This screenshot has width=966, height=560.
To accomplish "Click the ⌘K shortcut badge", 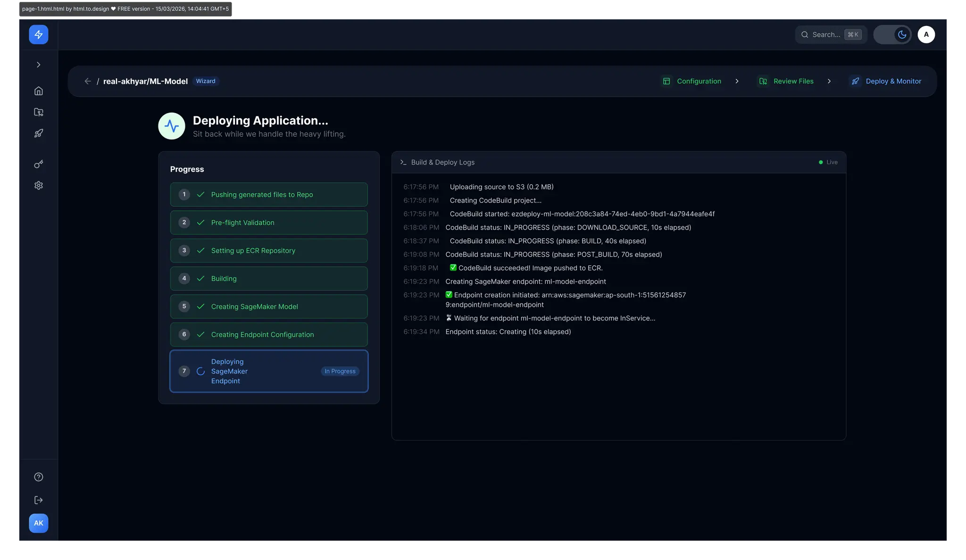I will [x=853, y=34].
